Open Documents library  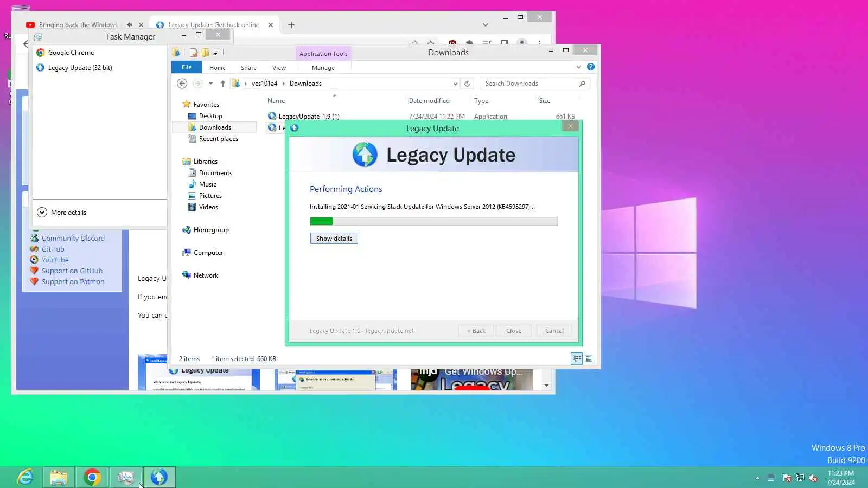tap(215, 173)
